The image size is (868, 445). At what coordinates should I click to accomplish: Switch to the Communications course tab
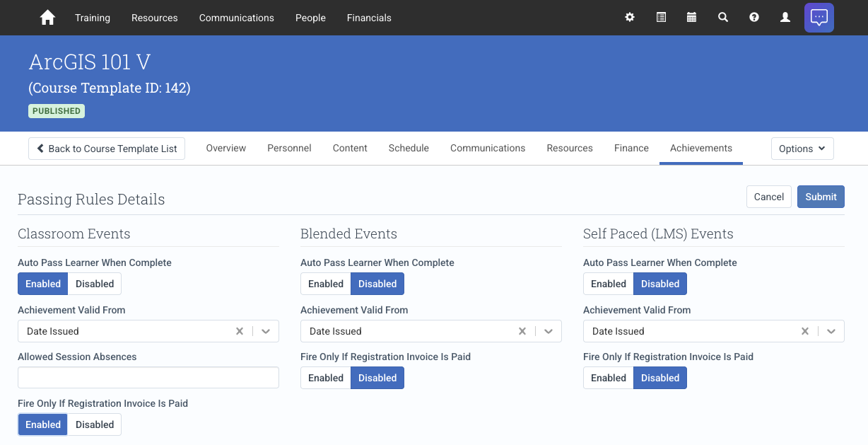[488, 148]
